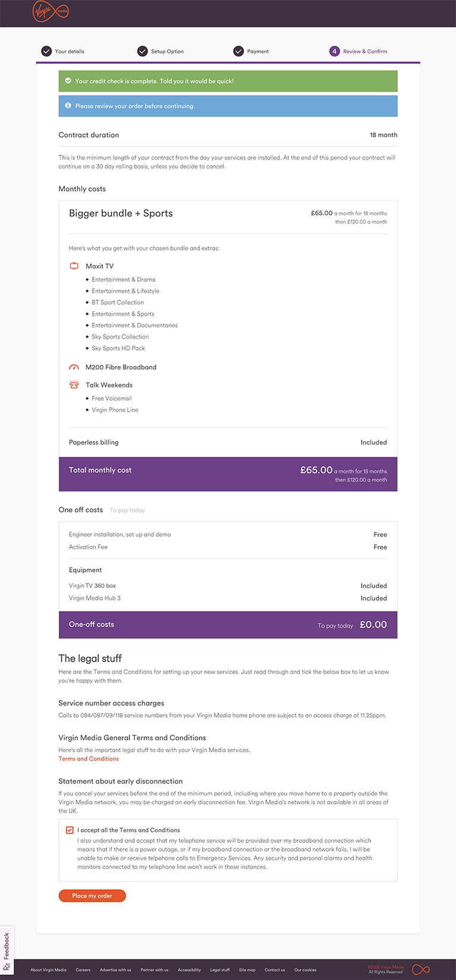Click the credit check success checkmark icon

[x=68, y=81]
